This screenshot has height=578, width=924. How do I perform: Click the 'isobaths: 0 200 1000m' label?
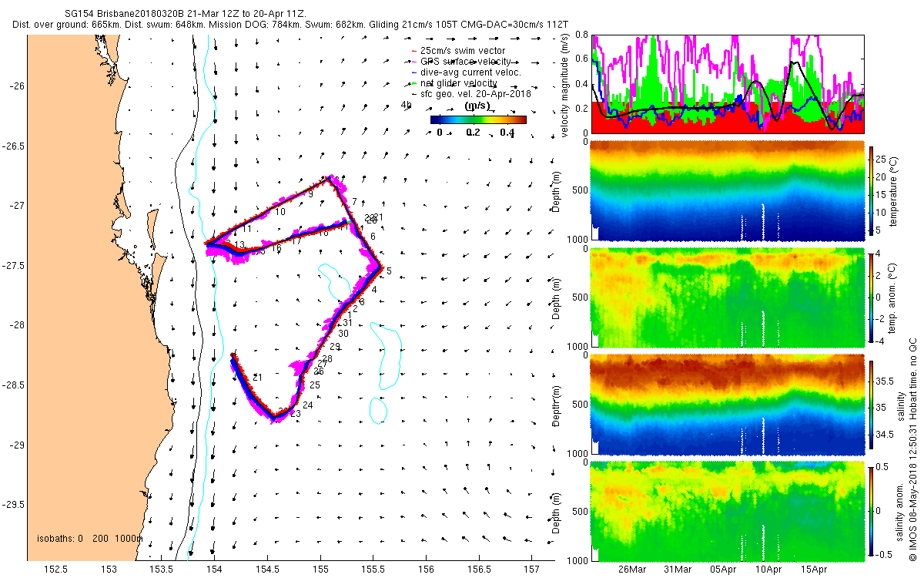89,538
